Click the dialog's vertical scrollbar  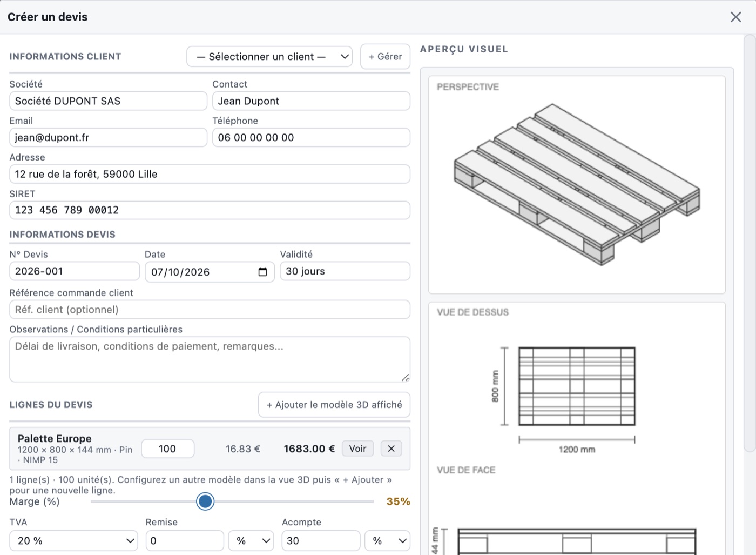[x=750, y=243]
